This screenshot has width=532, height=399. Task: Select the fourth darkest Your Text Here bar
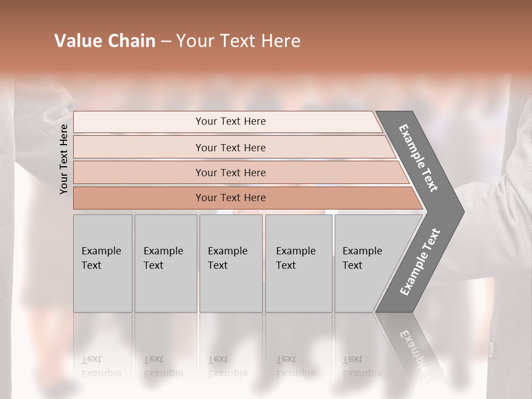click(230, 198)
